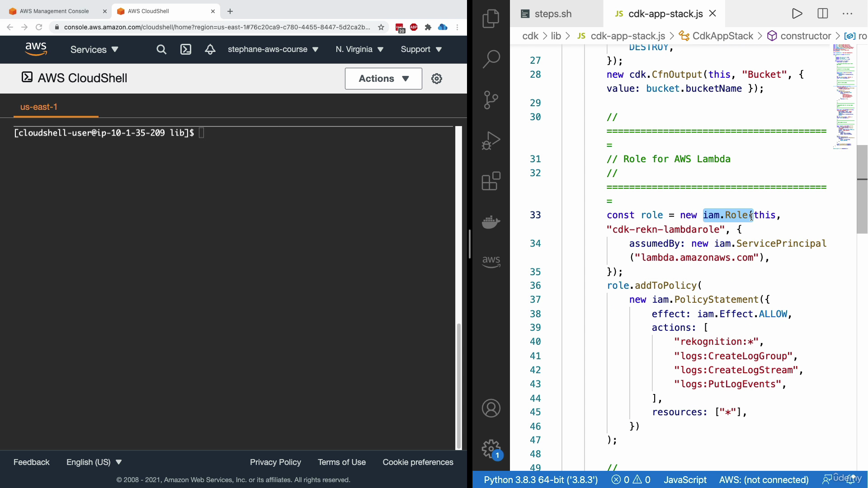This screenshot has width=868, height=488.
Task: Click the browser address bar URL
Action: (x=217, y=27)
